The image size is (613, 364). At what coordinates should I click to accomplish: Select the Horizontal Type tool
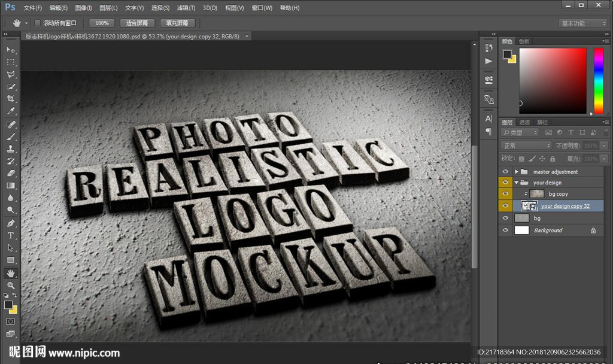11,235
